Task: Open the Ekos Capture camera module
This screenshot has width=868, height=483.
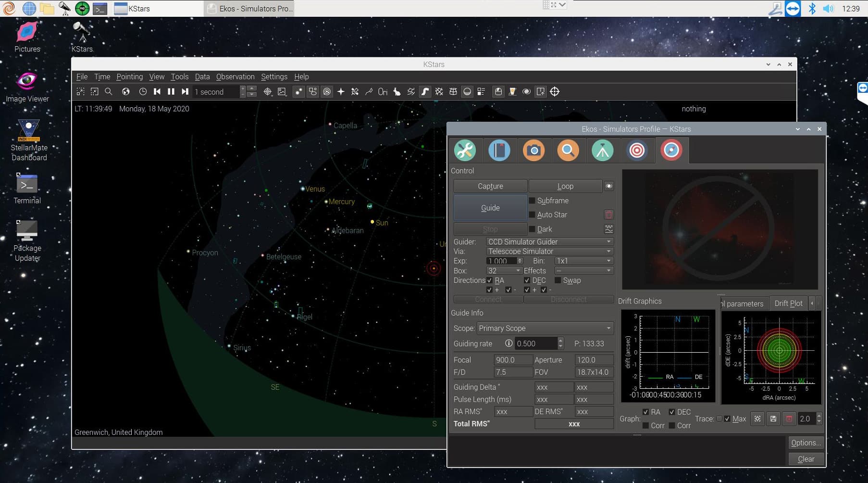Action: pyautogui.click(x=533, y=151)
